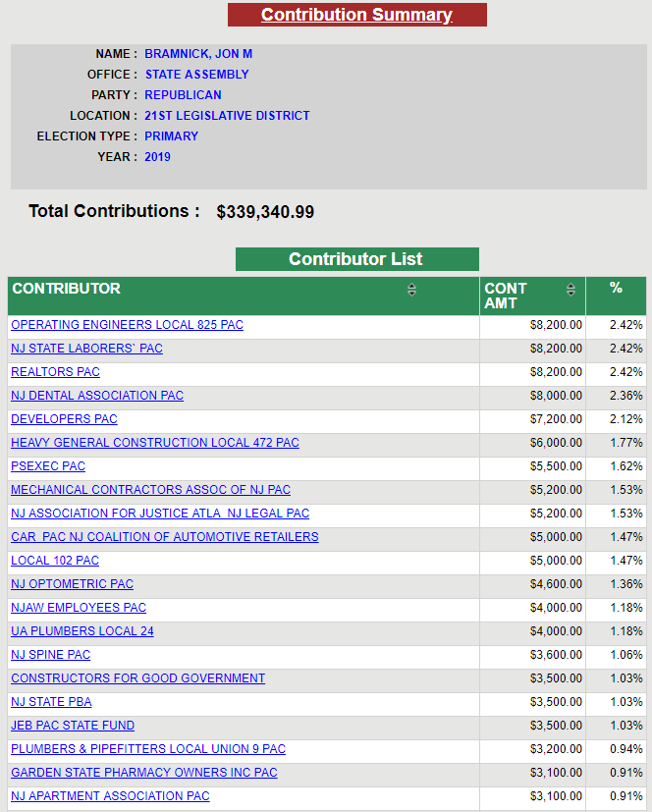This screenshot has width=652, height=812.
Task: Click the 0.94% percentage cell
Action: [x=617, y=749]
